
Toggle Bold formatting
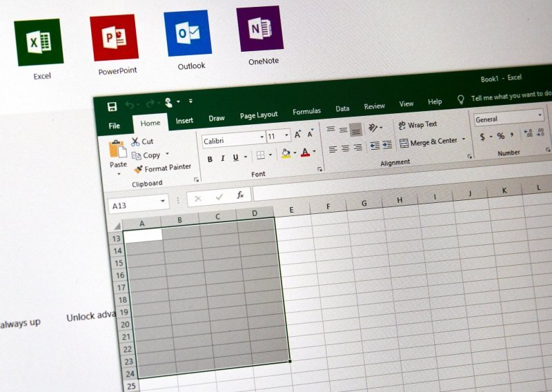(210, 159)
